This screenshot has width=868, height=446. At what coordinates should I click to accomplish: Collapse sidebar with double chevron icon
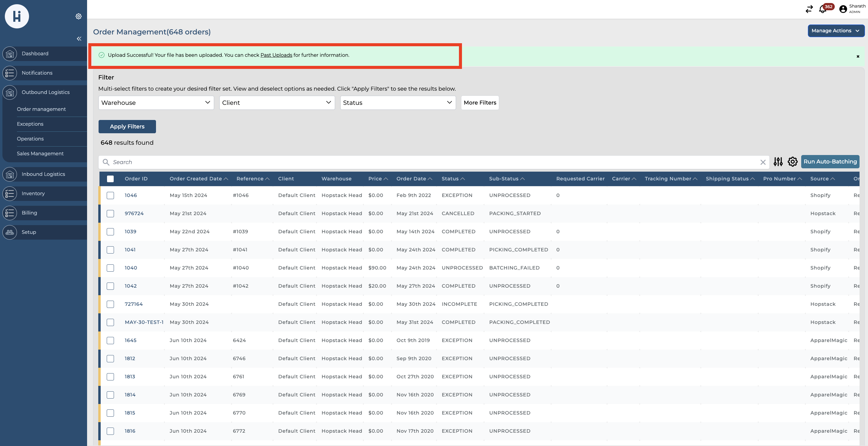point(79,39)
